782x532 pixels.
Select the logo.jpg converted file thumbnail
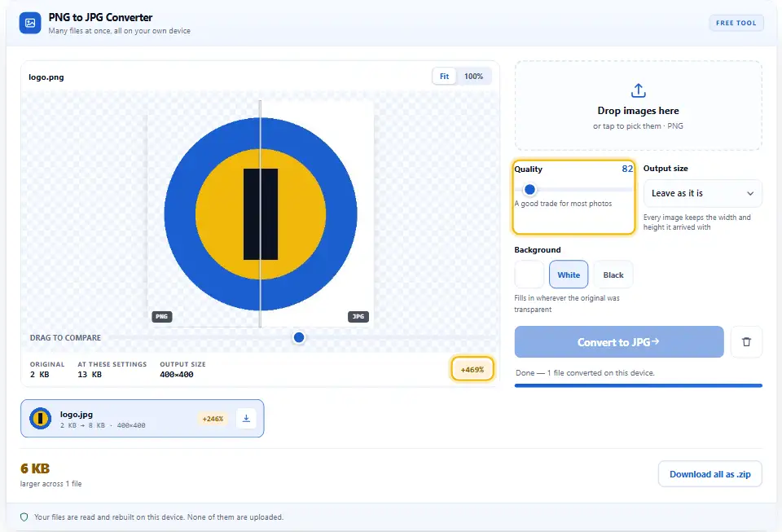coord(41,418)
